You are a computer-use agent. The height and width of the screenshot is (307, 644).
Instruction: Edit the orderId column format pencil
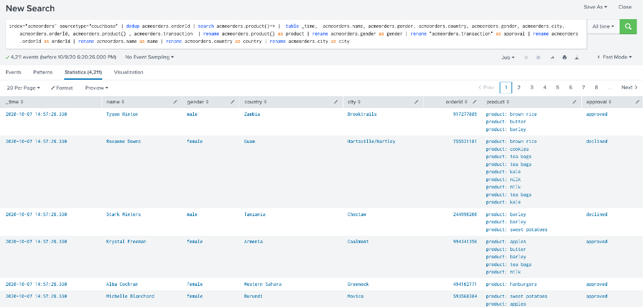[x=475, y=102]
